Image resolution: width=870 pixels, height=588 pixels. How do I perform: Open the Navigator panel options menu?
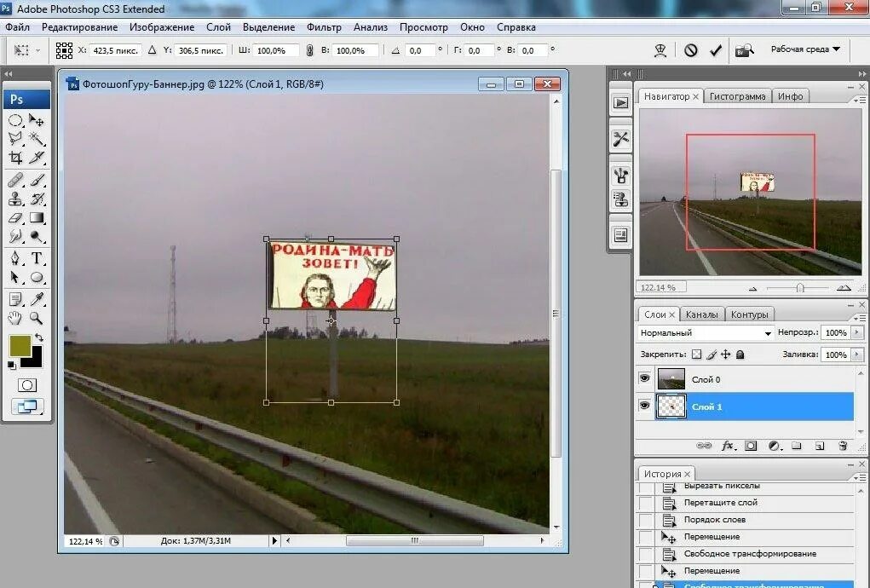click(x=860, y=100)
